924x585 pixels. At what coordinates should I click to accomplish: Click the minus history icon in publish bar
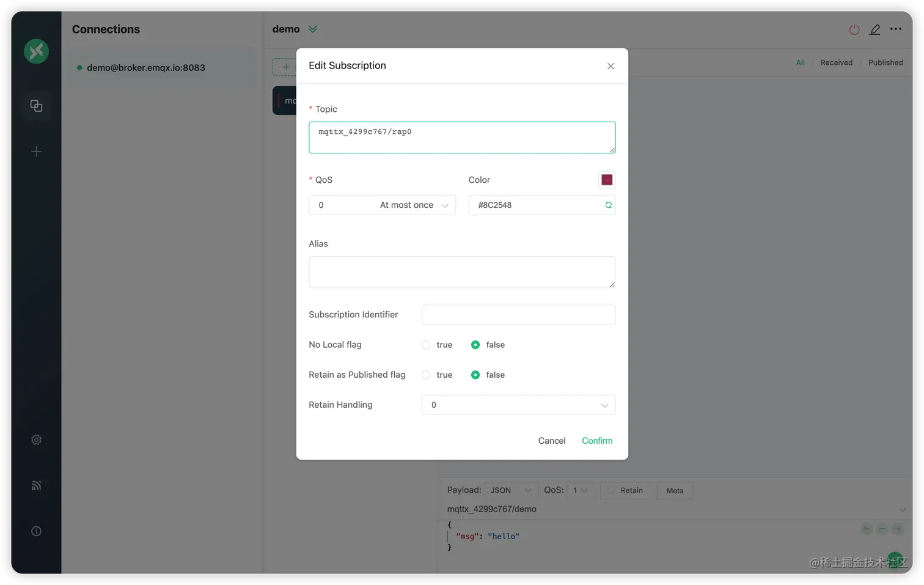(882, 529)
